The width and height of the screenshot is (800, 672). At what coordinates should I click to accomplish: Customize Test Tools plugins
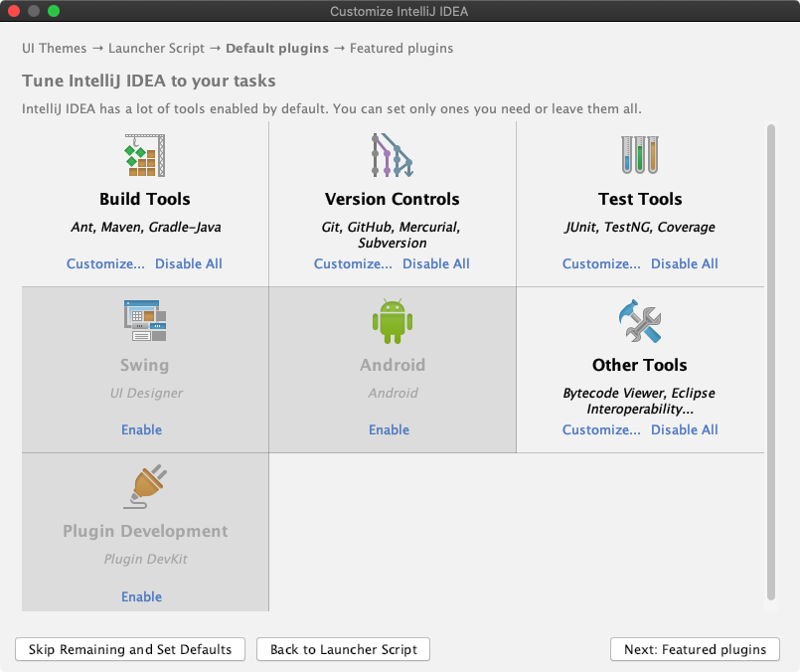tap(601, 263)
